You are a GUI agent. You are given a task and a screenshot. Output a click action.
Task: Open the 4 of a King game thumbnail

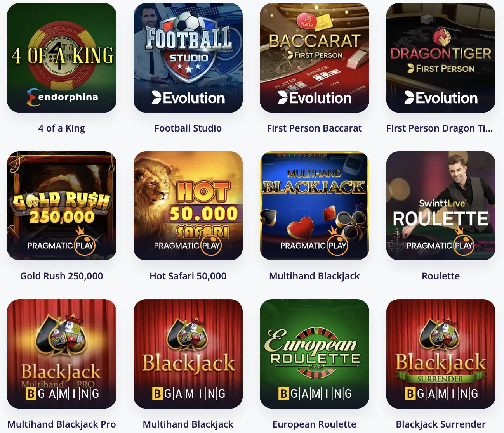62,58
